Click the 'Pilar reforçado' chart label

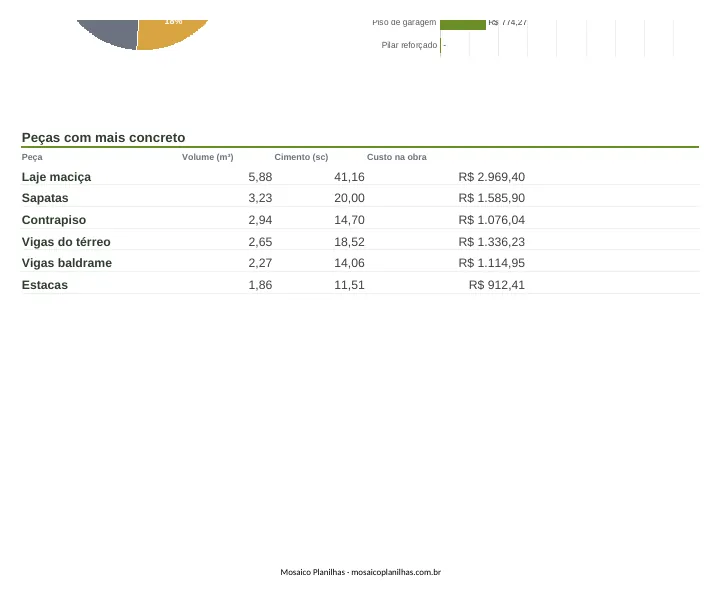409,45
